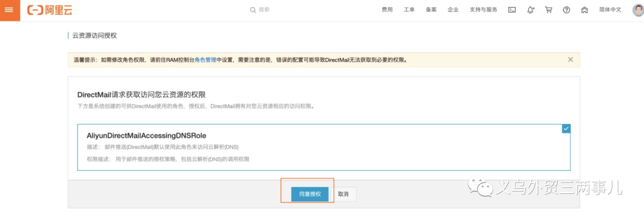Click the search magnifier icon
The image size is (644, 216).
253,10
